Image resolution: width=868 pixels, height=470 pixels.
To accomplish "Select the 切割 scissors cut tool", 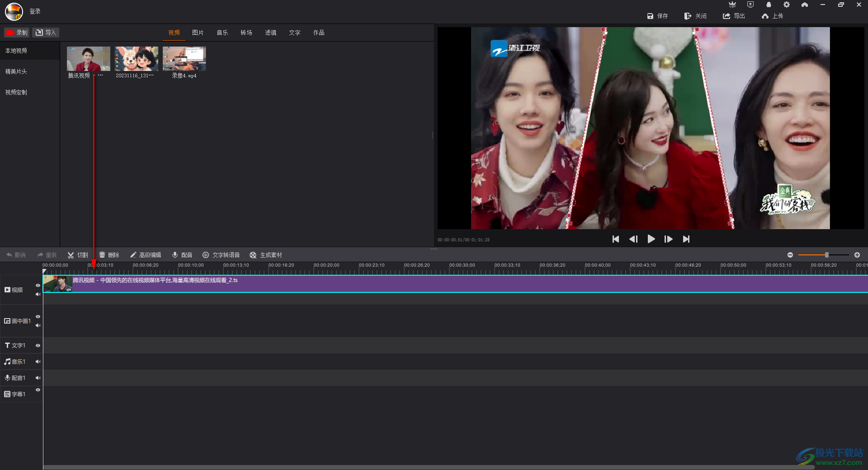I will (78, 255).
